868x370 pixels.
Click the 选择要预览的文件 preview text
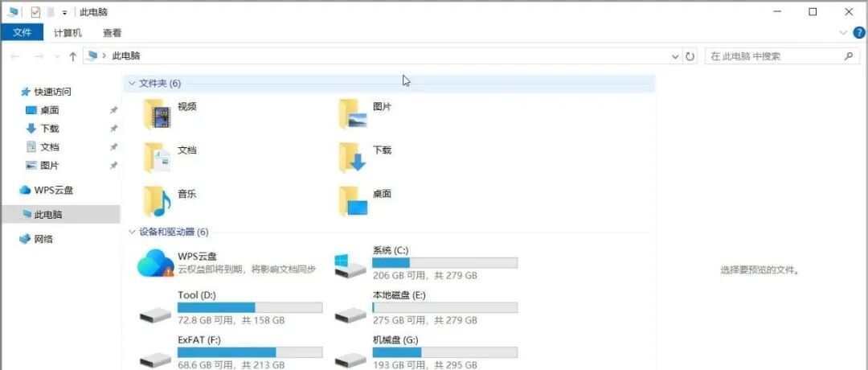point(760,270)
